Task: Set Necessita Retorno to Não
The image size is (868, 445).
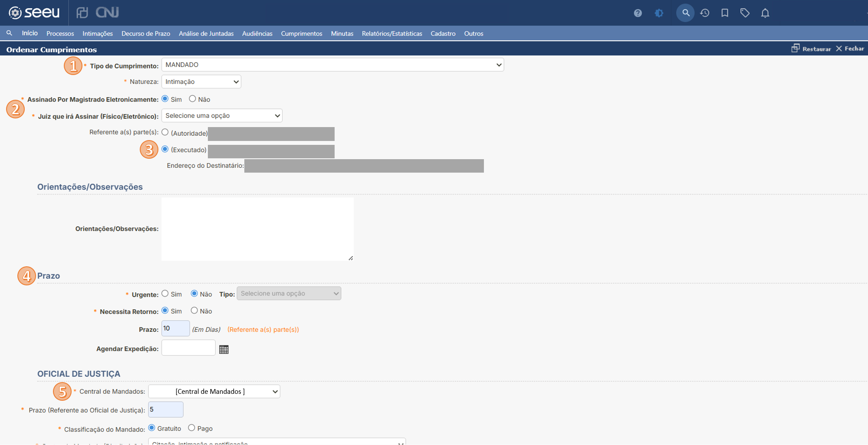Action: 194,311
